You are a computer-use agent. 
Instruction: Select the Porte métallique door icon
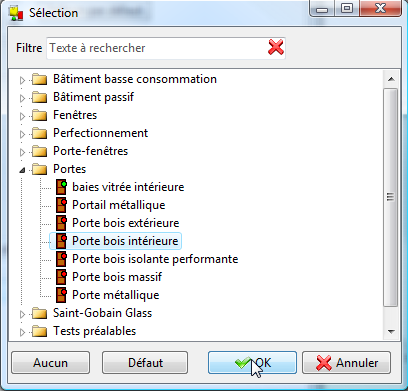[x=61, y=295]
